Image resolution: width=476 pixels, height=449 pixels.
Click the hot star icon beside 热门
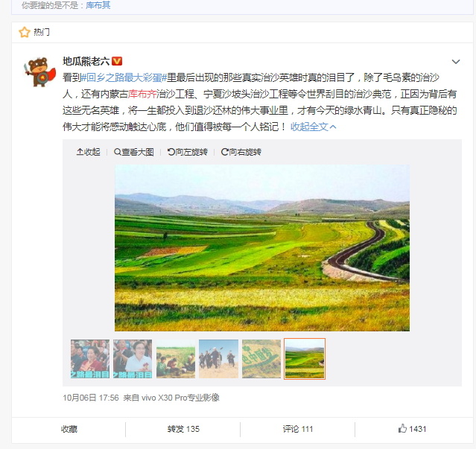coord(25,32)
